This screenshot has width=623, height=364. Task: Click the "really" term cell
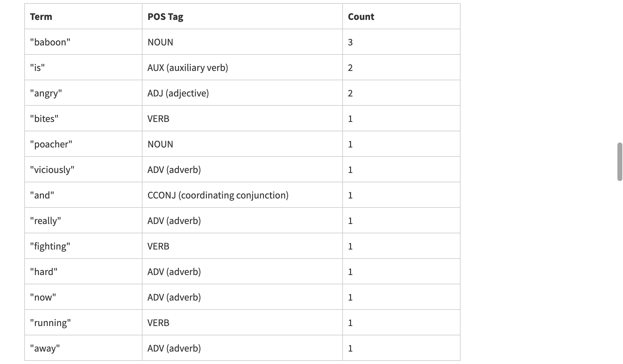[x=45, y=221]
